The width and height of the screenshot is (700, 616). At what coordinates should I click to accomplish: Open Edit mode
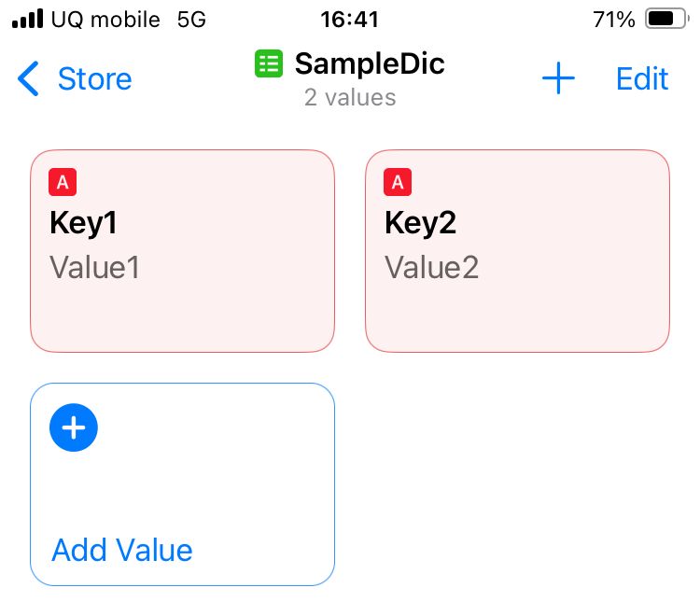point(642,79)
